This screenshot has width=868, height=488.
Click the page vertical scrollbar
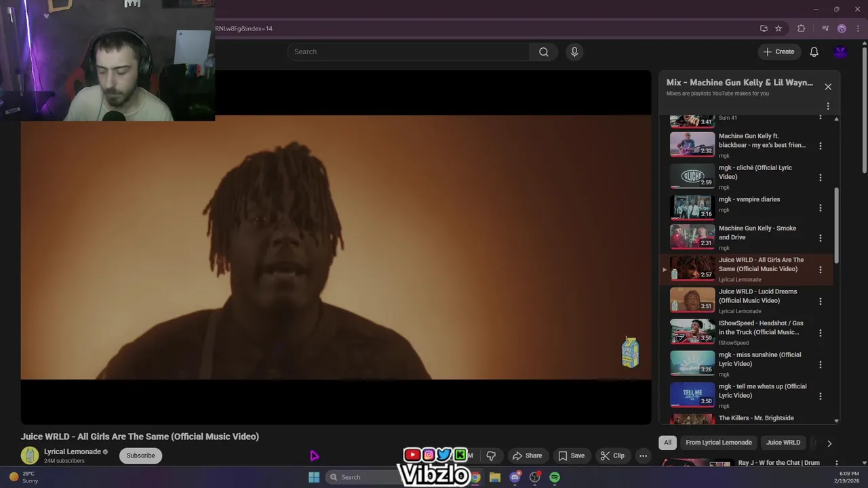pyautogui.click(x=864, y=108)
